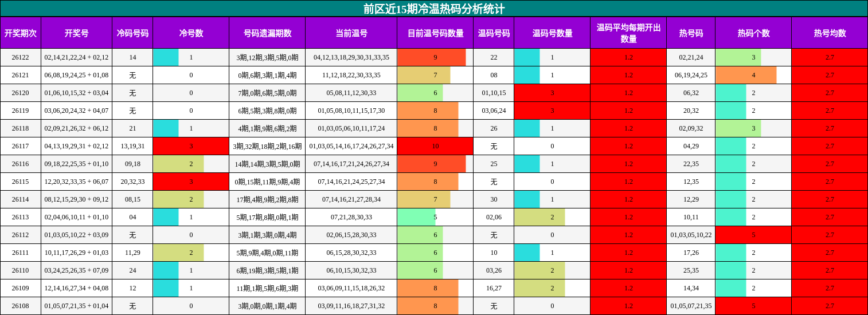
Task: Select the 号码遗漏期数 column header
Action: tap(267, 33)
